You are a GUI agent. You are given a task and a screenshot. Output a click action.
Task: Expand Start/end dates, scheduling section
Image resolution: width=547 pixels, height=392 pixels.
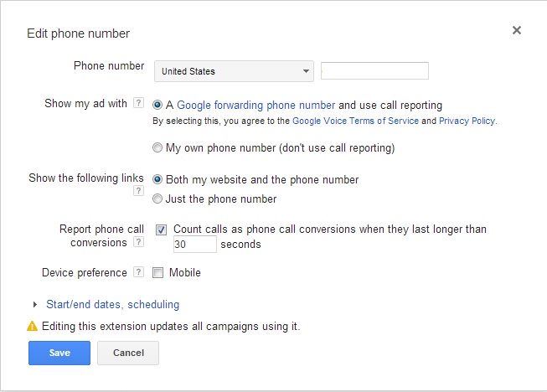point(35,304)
